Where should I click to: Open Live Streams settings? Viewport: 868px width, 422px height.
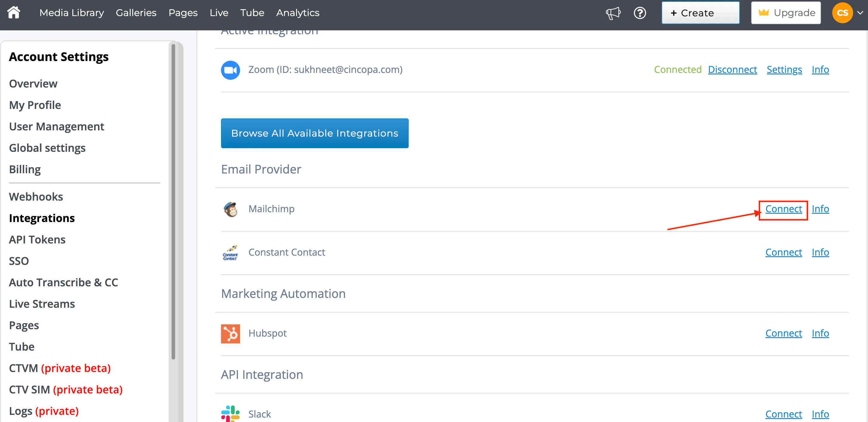pos(42,304)
